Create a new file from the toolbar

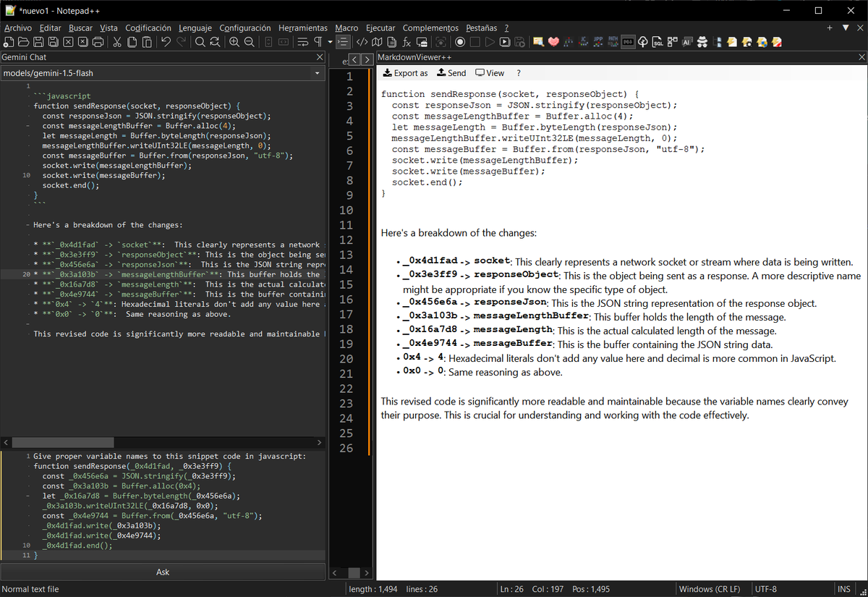click(x=8, y=42)
